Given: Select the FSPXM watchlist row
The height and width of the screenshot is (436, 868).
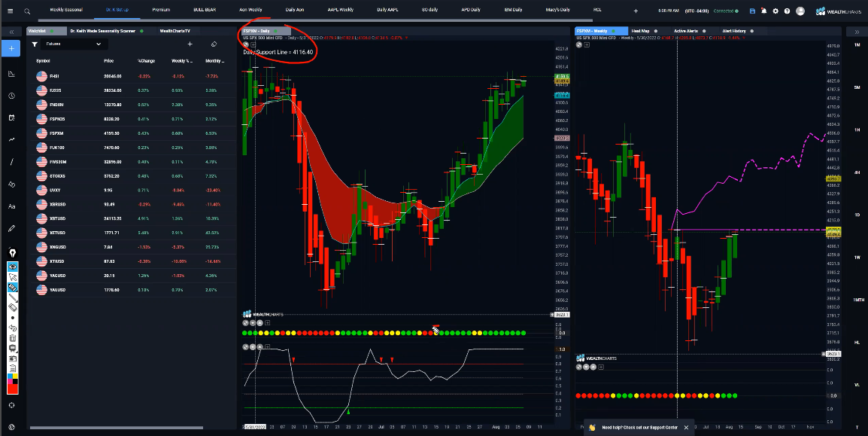Looking at the screenshot, I should 133,133.
